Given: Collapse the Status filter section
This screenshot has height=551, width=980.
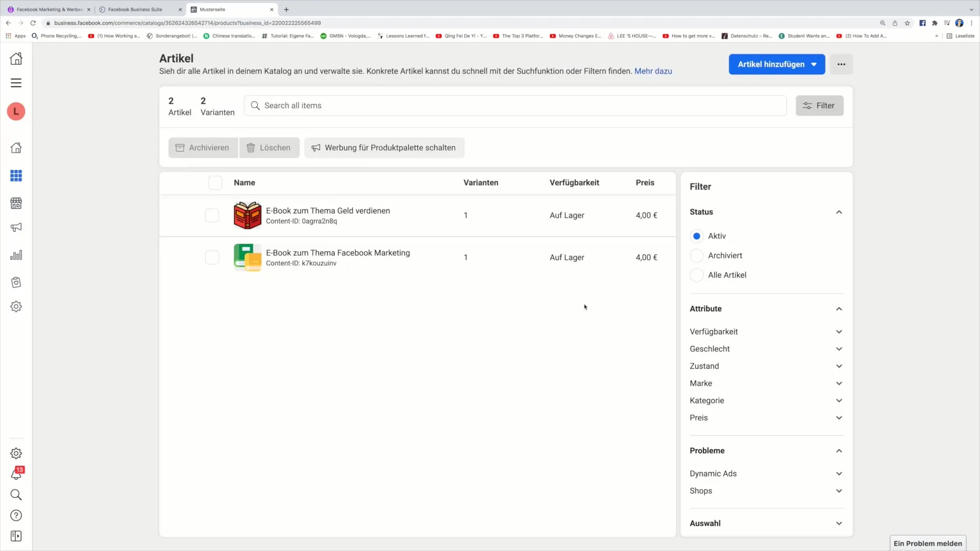Looking at the screenshot, I should click(839, 212).
